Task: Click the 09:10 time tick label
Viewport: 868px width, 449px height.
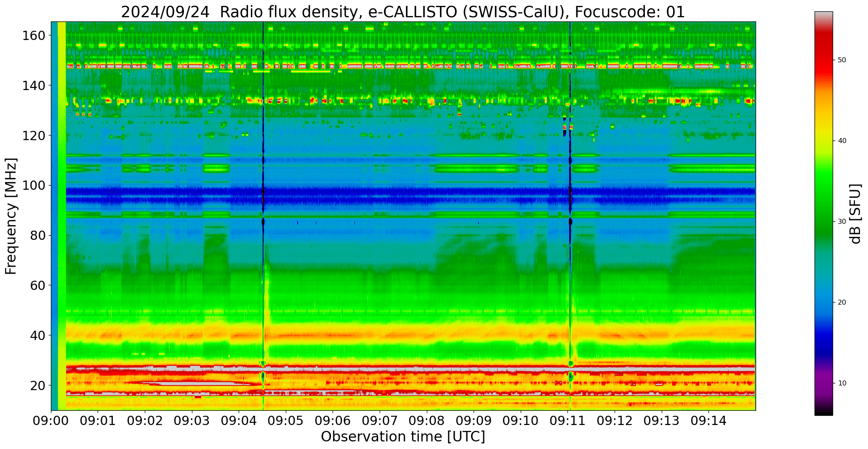Action: [x=521, y=420]
